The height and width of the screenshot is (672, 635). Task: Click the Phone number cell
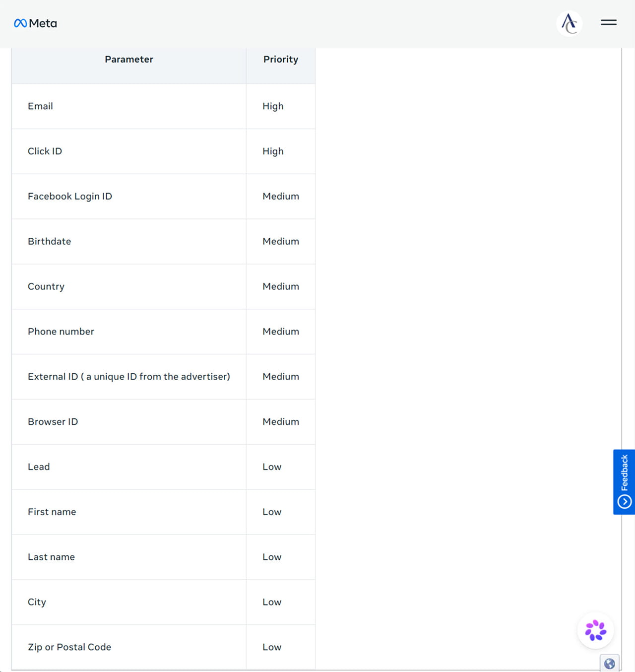[129, 332]
